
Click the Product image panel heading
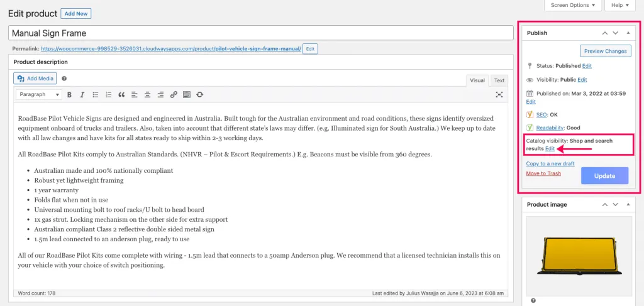click(547, 204)
